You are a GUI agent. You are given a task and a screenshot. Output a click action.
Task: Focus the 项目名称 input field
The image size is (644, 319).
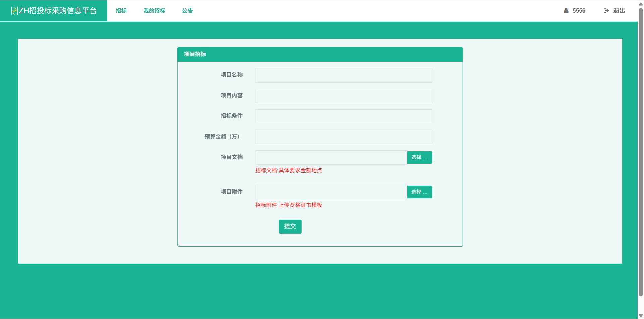[343, 75]
